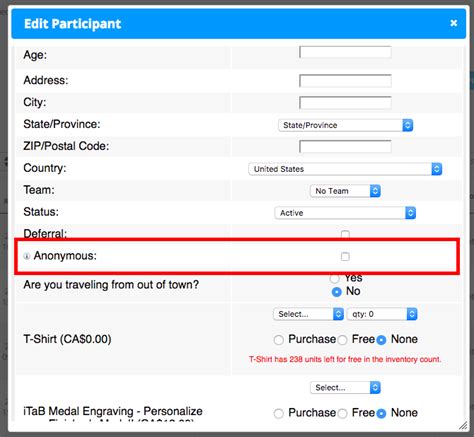The height and width of the screenshot is (437, 474).
Task: Click the Anonymous info icon
Action: click(x=27, y=256)
